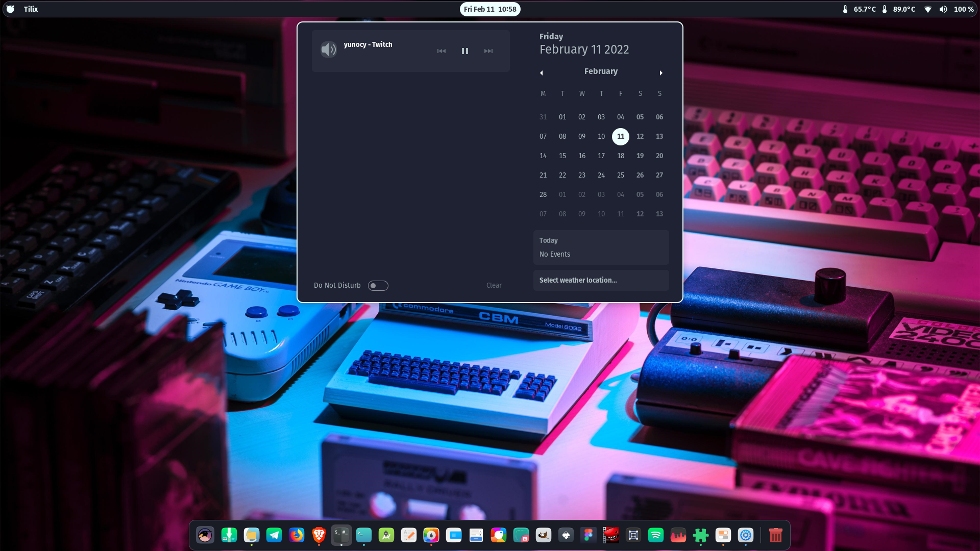
Task: Open Telegram from the dock
Action: point(274,535)
